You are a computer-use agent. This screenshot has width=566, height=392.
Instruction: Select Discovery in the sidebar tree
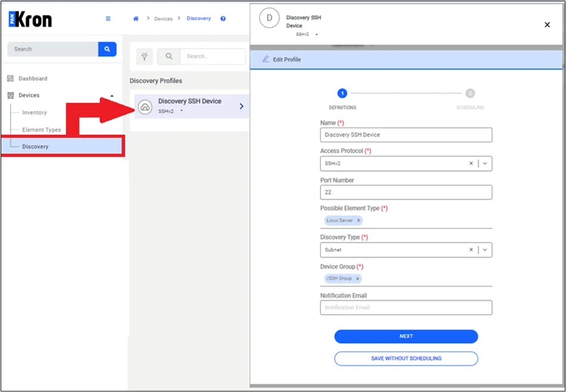point(61,147)
